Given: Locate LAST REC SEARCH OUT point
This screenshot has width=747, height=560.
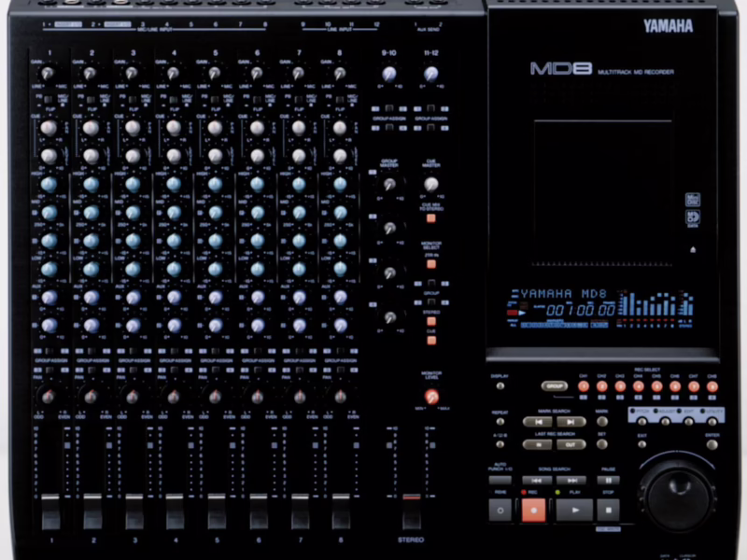Looking at the screenshot, I should tap(571, 445).
